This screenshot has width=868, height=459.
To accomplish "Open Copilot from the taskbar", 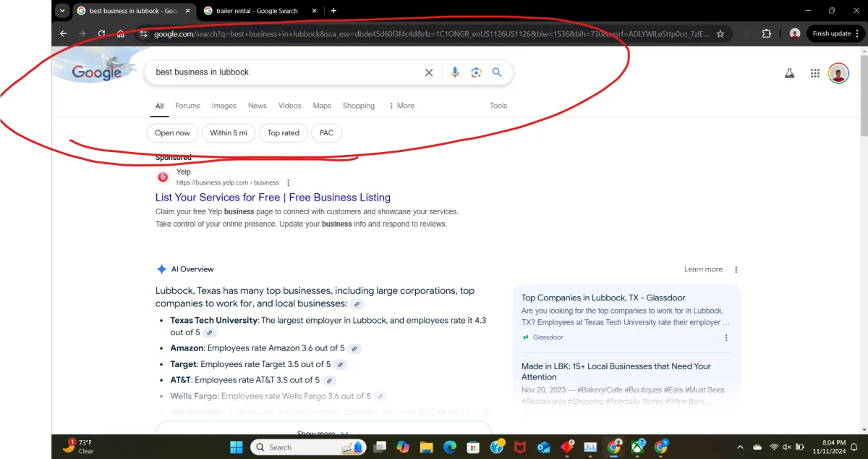I will tap(403, 447).
